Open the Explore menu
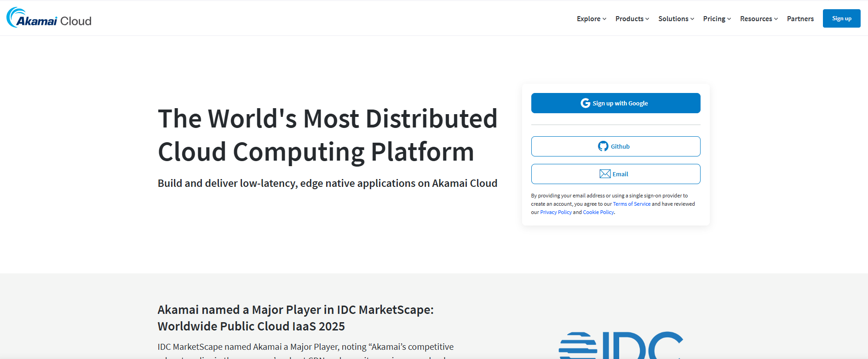 pos(592,19)
